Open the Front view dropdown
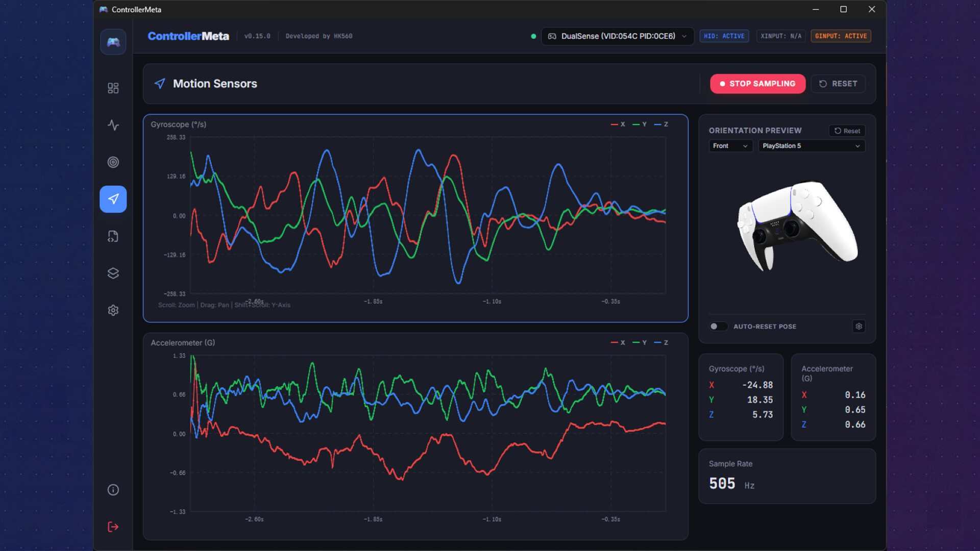 pyautogui.click(x=730, y=146)
